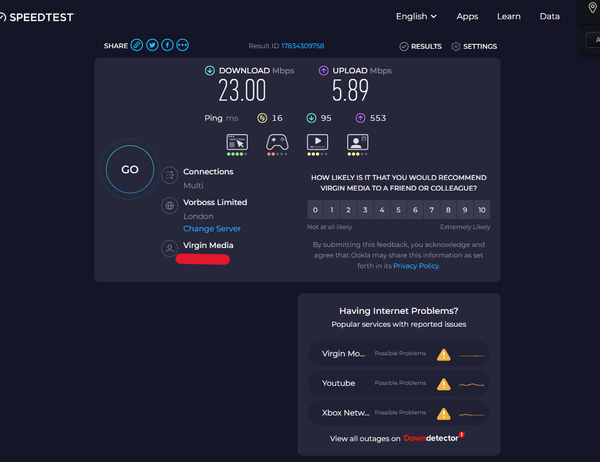Select the 23.00 download value

[242, 91]
